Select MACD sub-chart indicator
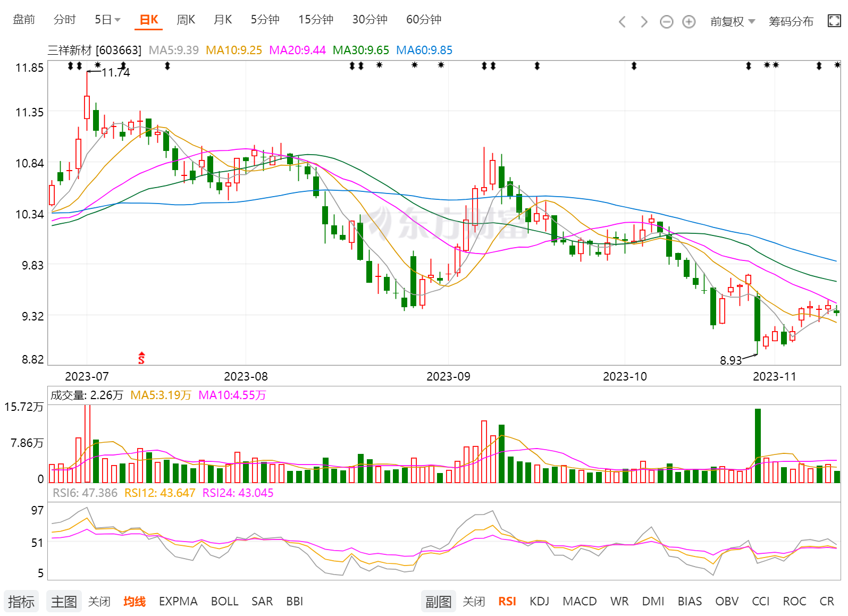The width and height of the screenshot is (848, 616). point(580,602)
